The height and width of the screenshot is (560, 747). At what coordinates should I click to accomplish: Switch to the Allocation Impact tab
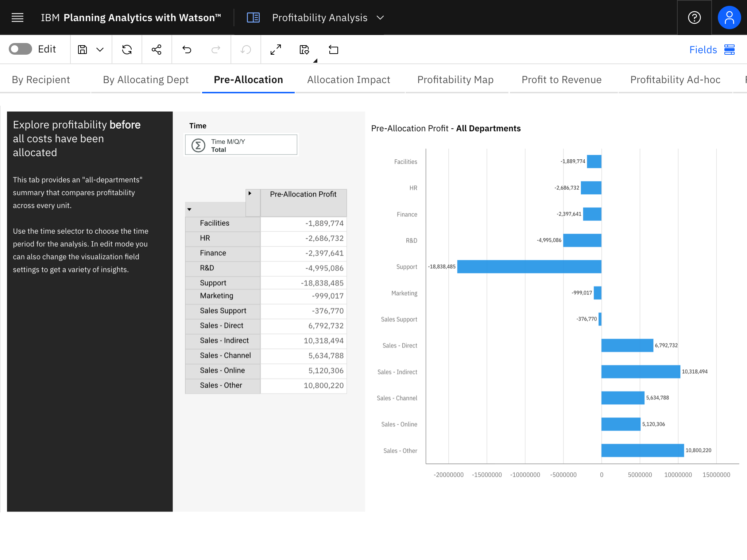tap(348, 80)
